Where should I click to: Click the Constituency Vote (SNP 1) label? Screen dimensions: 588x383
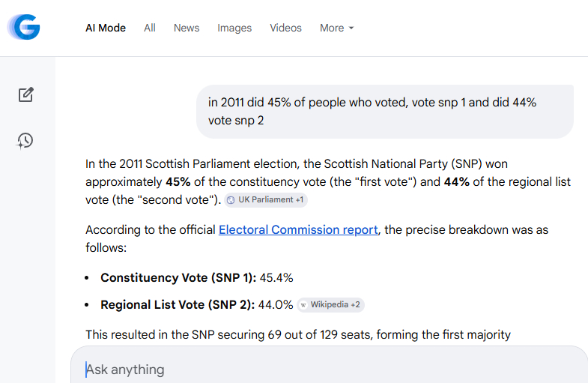(x=178, y=277)
